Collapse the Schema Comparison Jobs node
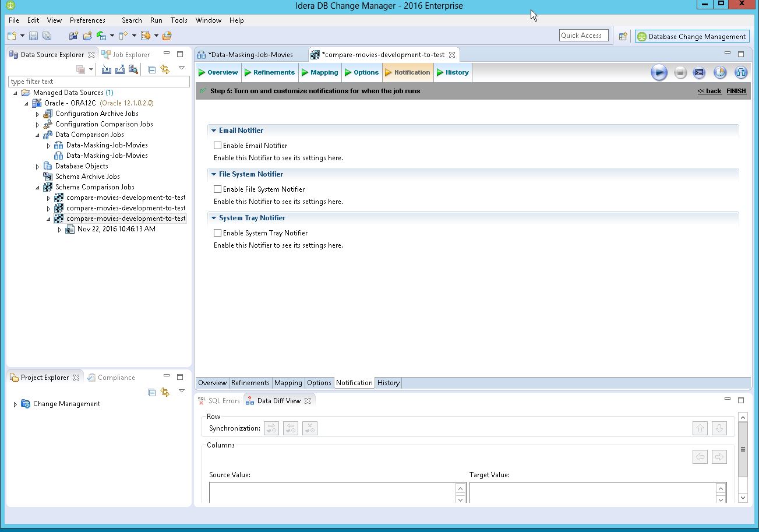The image size is (759, 532). point(38,188)
